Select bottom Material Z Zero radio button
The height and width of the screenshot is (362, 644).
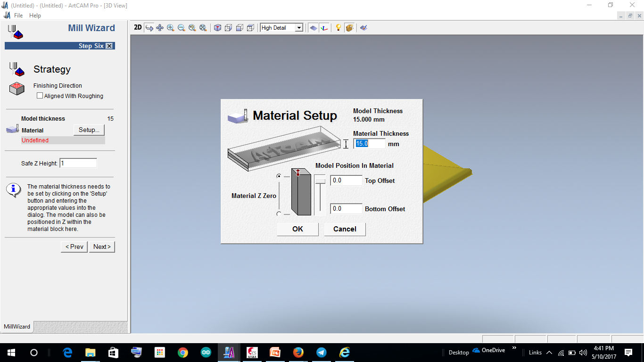pos(279,214)
